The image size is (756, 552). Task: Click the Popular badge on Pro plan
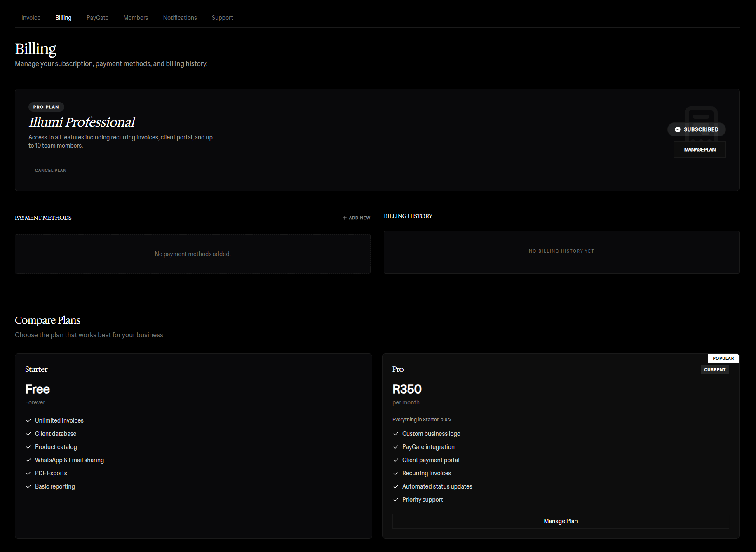[723, 358]
